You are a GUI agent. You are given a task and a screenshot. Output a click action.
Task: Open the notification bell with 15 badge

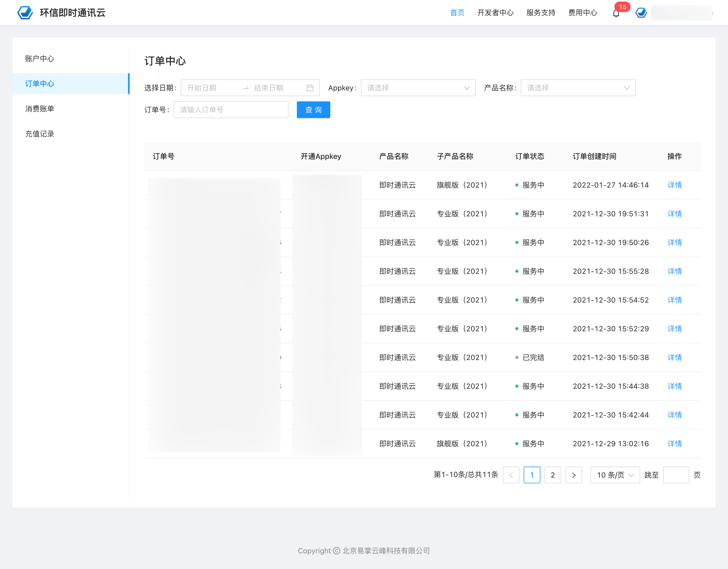coord(616,13)
